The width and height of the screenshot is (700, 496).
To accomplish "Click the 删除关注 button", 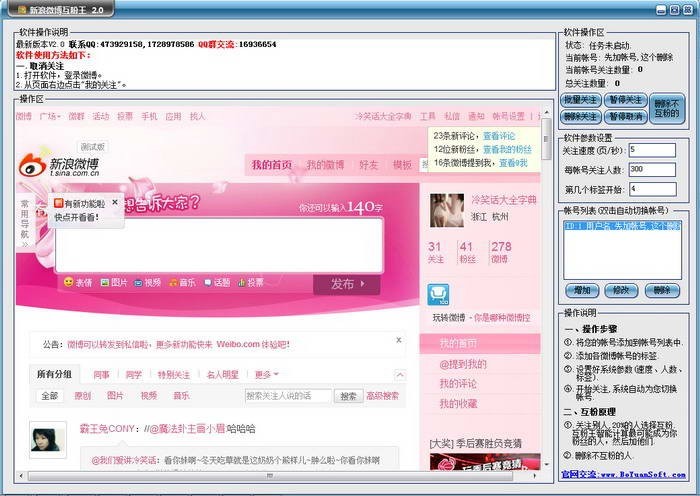I will tap(580, 117).
